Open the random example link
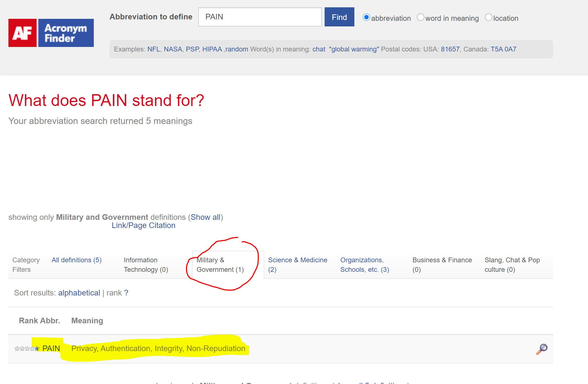 click(x=237, y=49)
